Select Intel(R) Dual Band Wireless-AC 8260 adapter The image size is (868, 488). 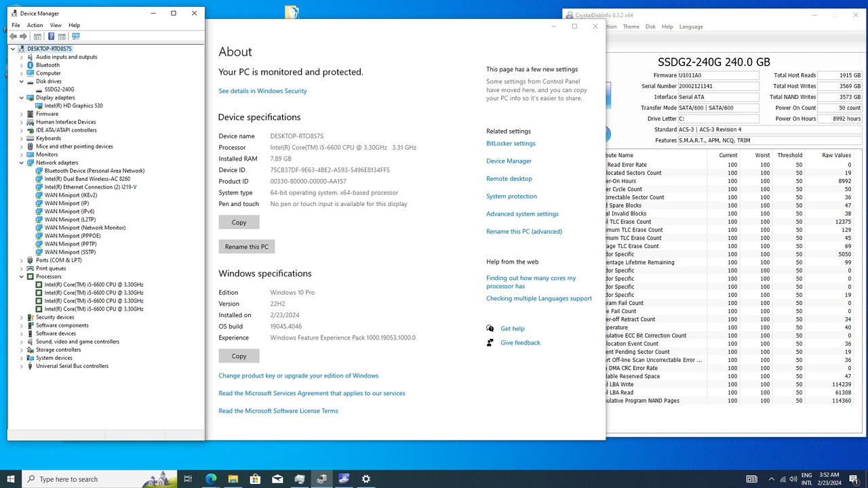87,179
